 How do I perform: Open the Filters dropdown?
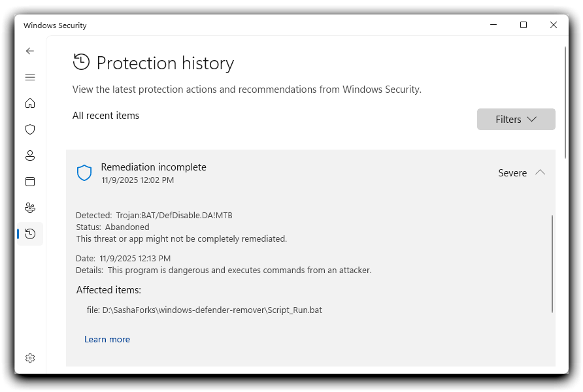coord(516,119)
